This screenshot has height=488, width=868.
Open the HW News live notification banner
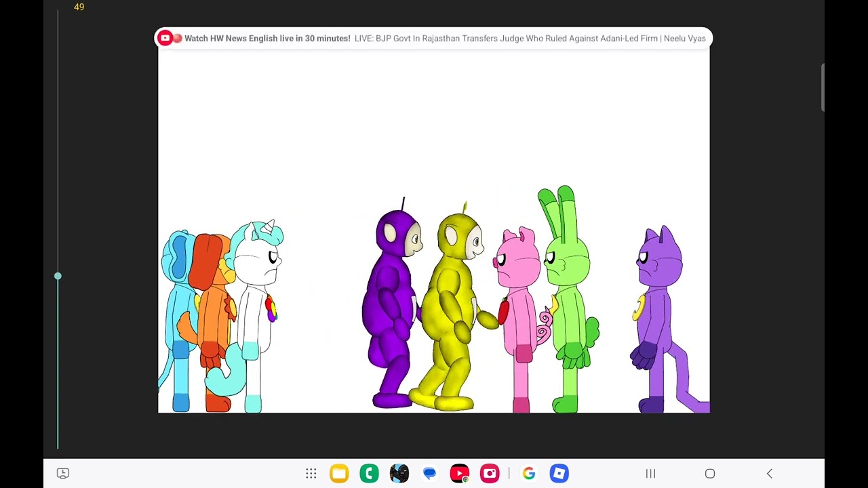[433, 38]
